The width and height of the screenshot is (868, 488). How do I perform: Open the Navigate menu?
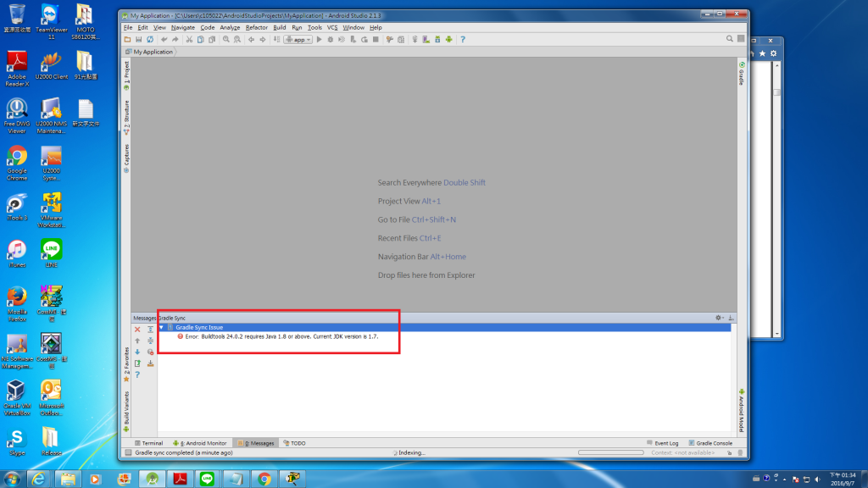183,27
